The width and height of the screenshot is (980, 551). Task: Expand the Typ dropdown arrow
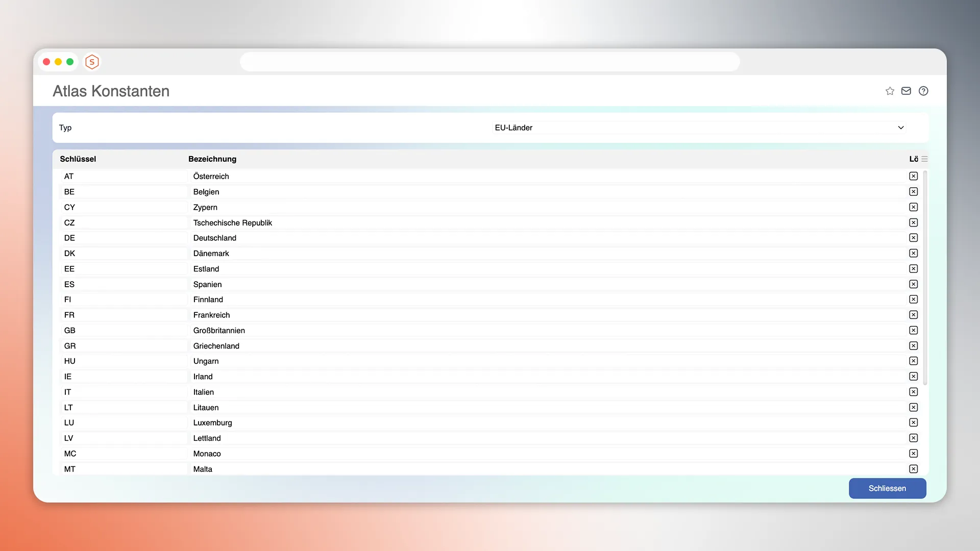coord(901,128)
